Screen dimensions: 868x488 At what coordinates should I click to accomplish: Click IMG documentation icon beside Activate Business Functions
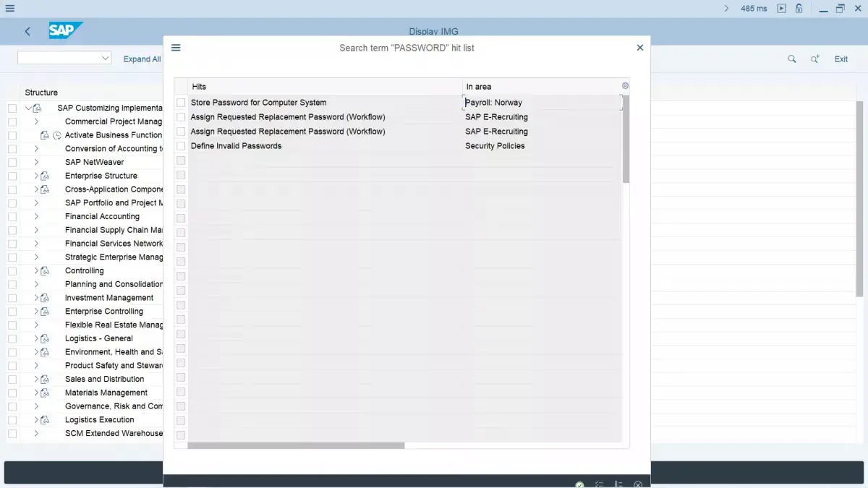coord(45,135)
